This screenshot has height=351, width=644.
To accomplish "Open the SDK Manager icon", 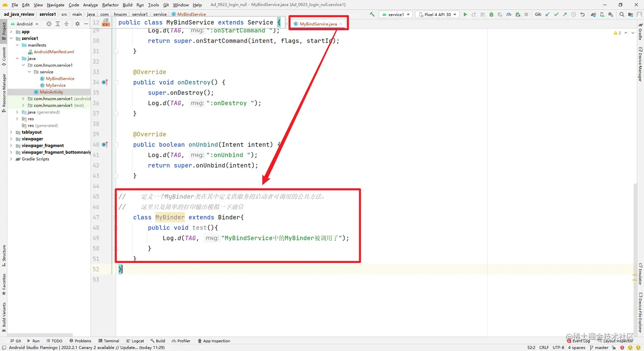I will 610,14.
